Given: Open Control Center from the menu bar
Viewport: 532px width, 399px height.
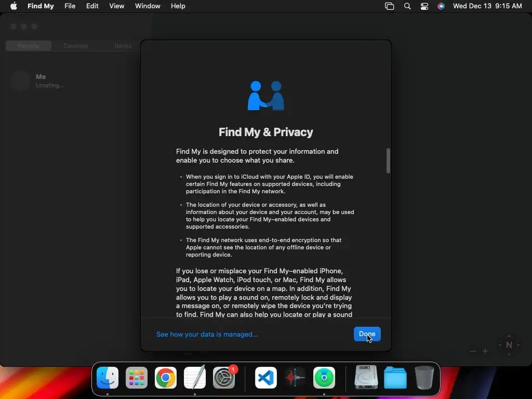Looking at the screenshot, I should click(424, 6).
